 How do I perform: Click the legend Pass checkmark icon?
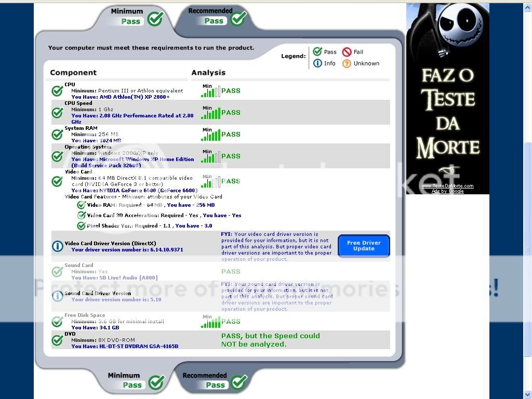tap(317, 51)
